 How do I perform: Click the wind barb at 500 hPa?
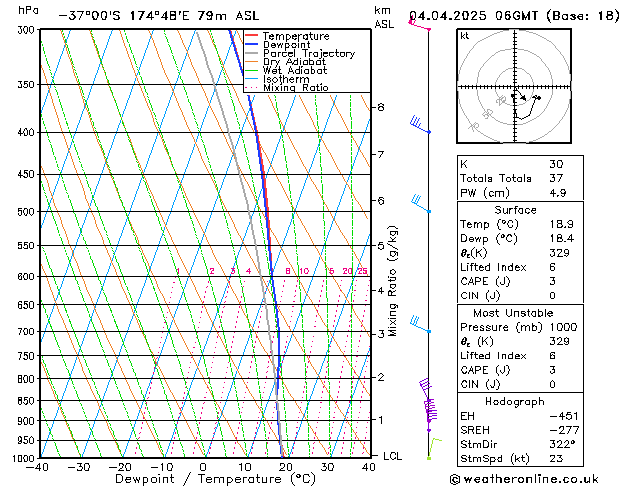420,205
